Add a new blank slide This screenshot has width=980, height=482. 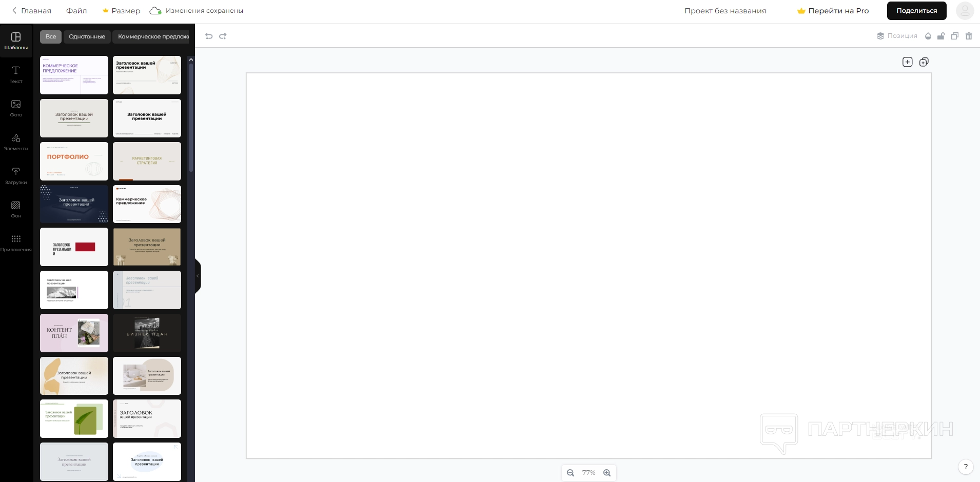click(908, 62)
